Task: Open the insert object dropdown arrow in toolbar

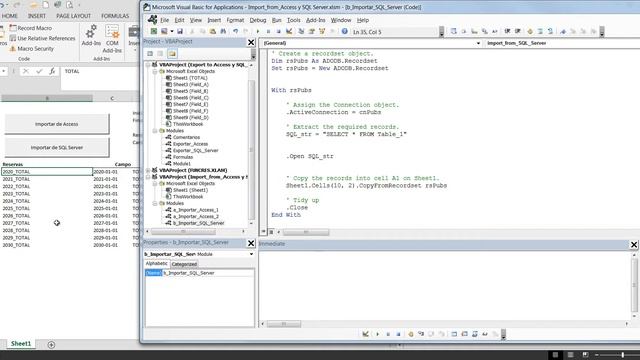Action: [x=172, y=31]
